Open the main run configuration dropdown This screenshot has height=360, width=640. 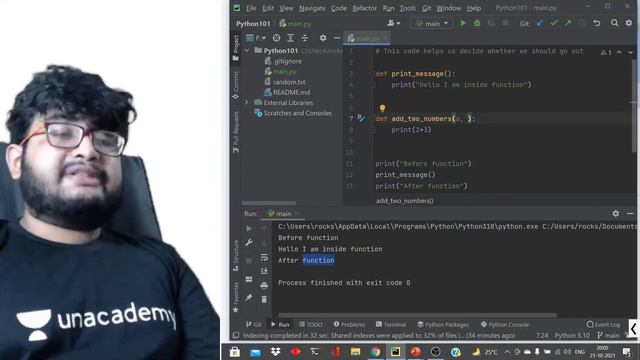(431, 23)
